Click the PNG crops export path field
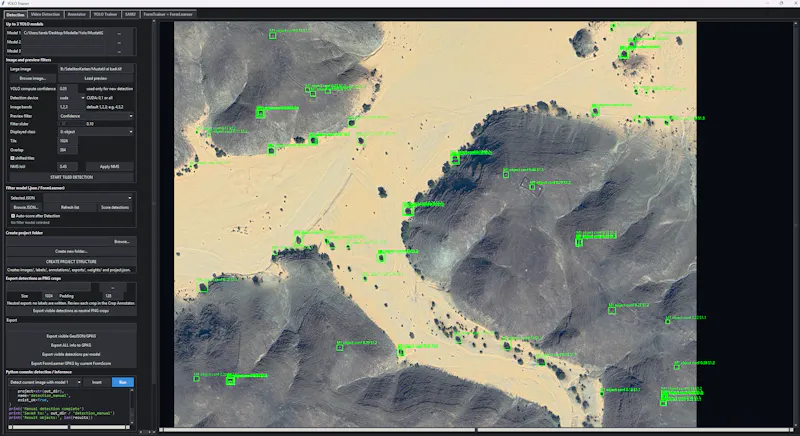 [48, 288]
